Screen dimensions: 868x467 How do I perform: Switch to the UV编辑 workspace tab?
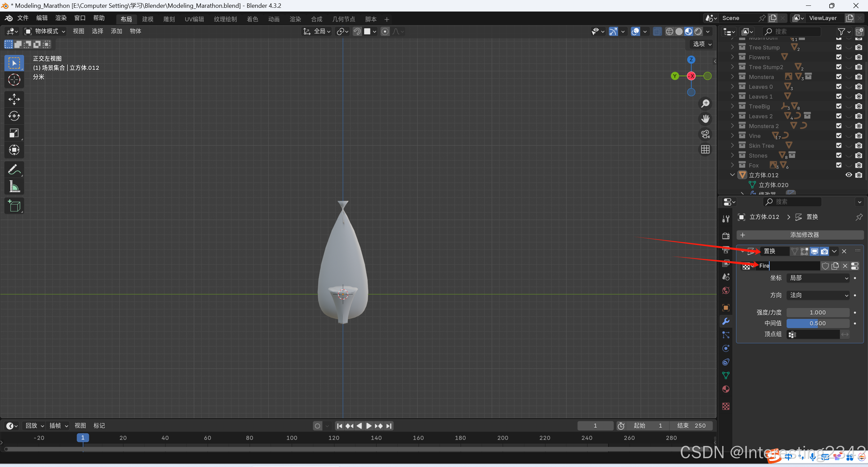(194, 19)
